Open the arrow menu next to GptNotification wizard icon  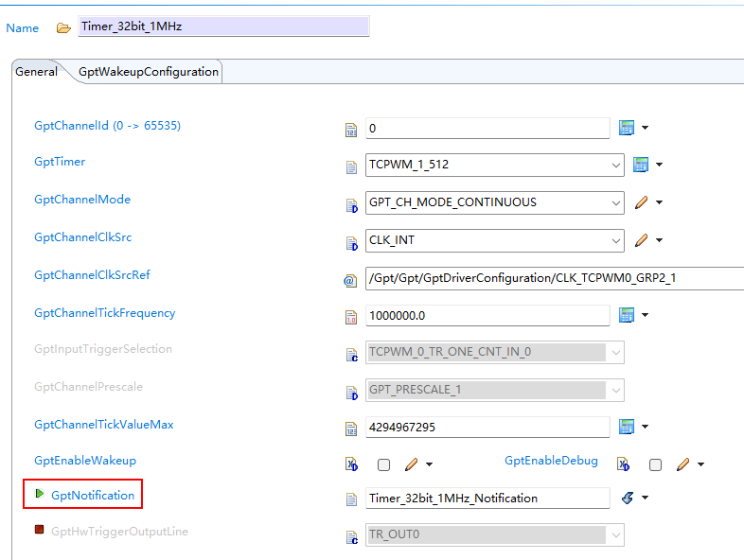tap(645, 498)
